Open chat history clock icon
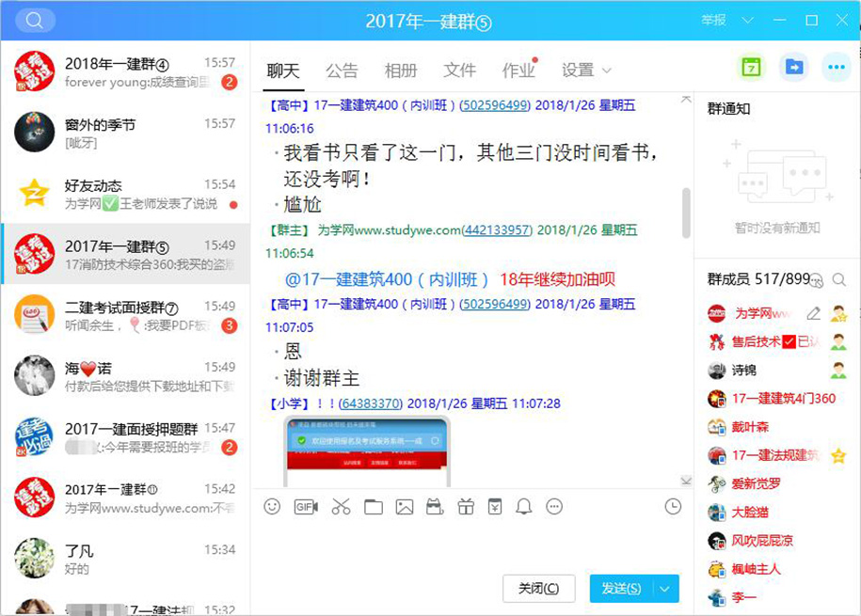 673,507
